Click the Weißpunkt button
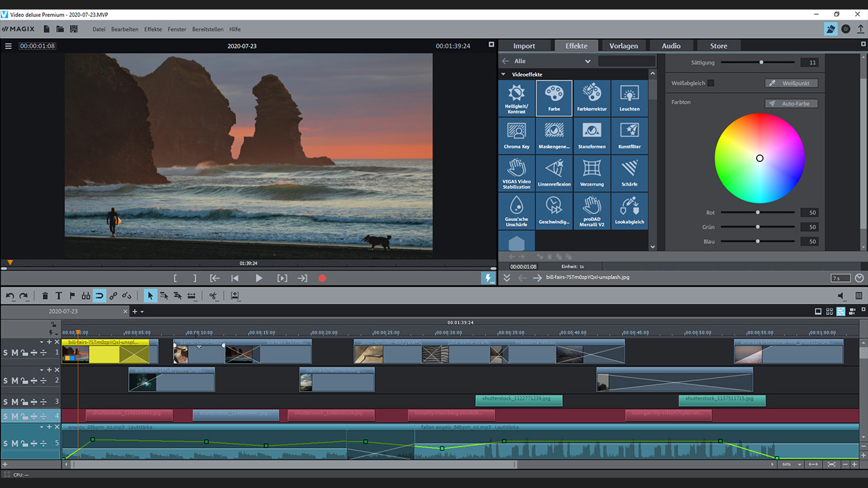 click(x=791, y=83)
